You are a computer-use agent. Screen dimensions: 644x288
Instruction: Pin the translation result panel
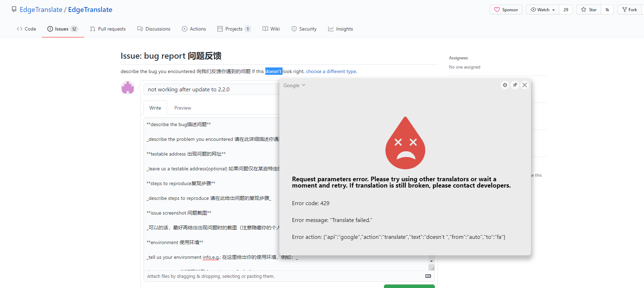pyautogui.click(x=515, y=85)
